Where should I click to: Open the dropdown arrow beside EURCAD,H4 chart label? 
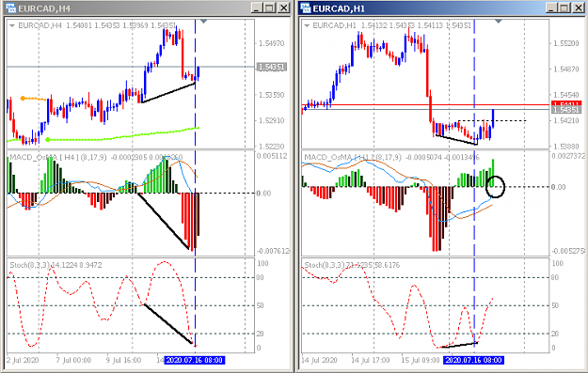pyautogui.click(x=12, y=25)
